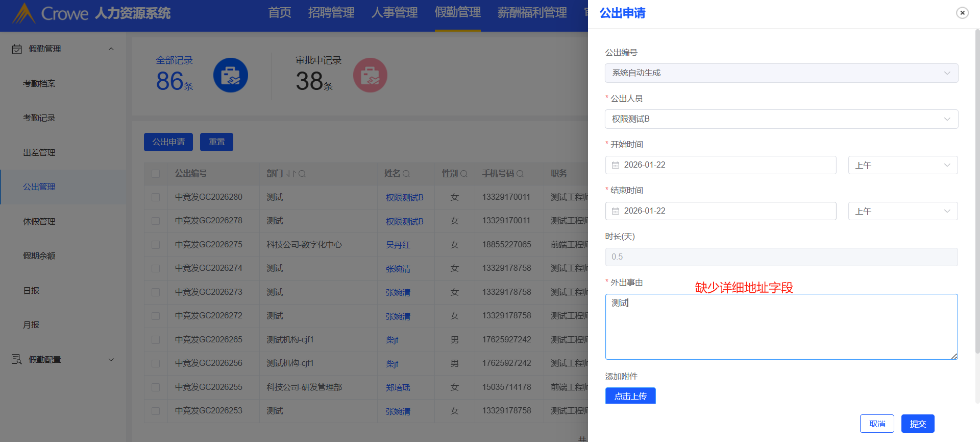
Task: Click the 点击上传 attachment button
Action: (630, 396)
